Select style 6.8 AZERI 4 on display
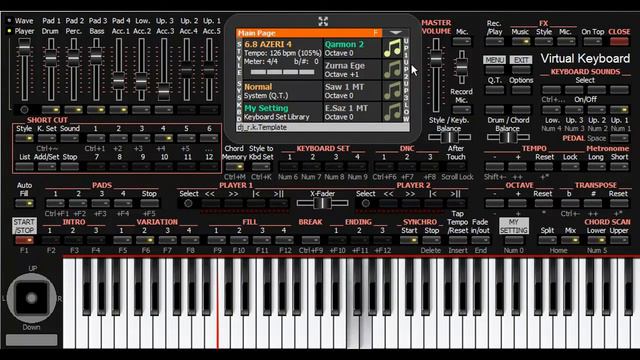 coord(282,59)
